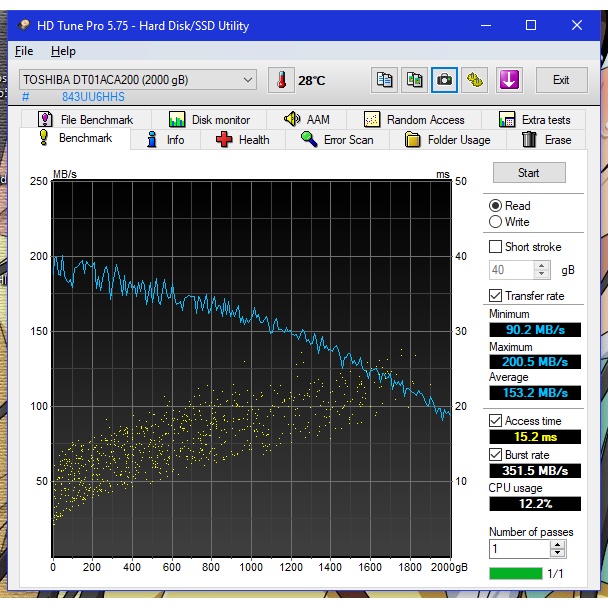Click the camera save screenshot icon
Screen dimensions: 608x608
(x=444, y=80)
